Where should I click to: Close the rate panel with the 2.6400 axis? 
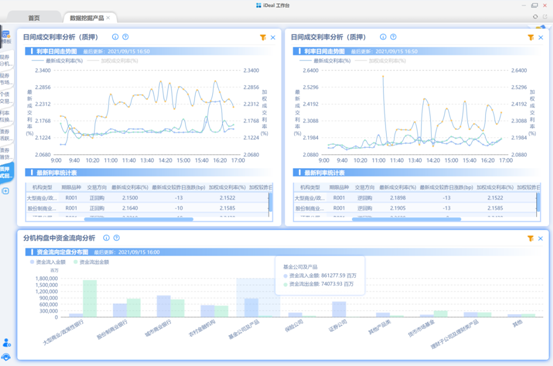pos(541,37)
